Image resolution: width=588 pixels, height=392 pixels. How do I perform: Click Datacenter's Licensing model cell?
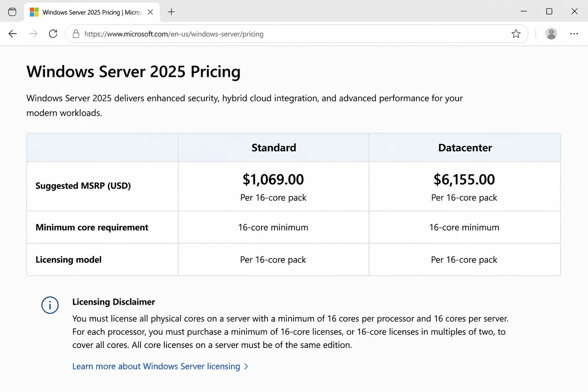click(x=464, y=260)
